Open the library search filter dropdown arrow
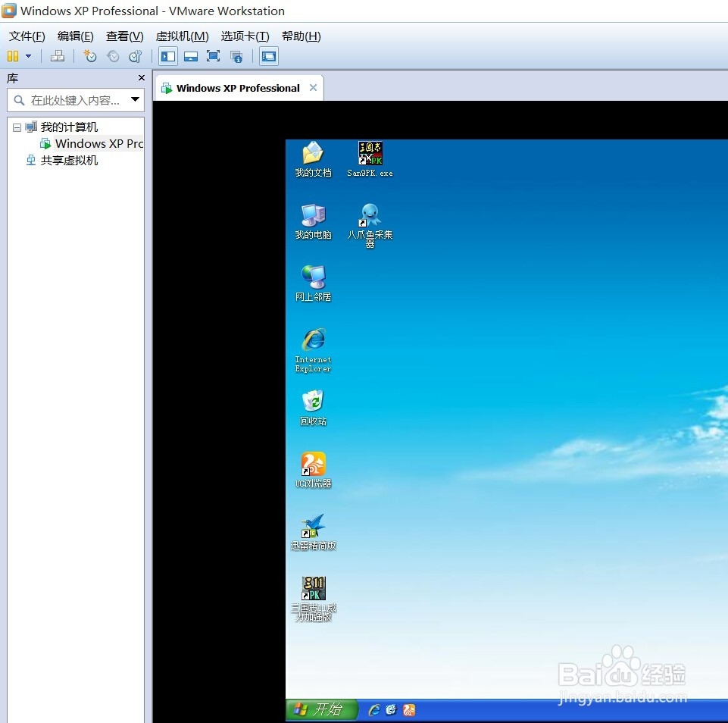 pyautogui.click(x=135, y=99)
